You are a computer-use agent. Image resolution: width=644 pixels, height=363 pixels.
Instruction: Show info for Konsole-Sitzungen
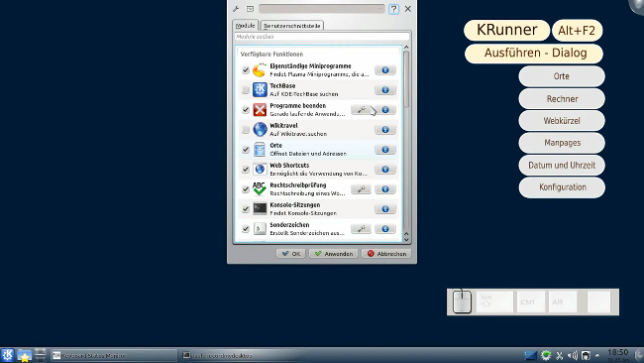tap(385, 209)
